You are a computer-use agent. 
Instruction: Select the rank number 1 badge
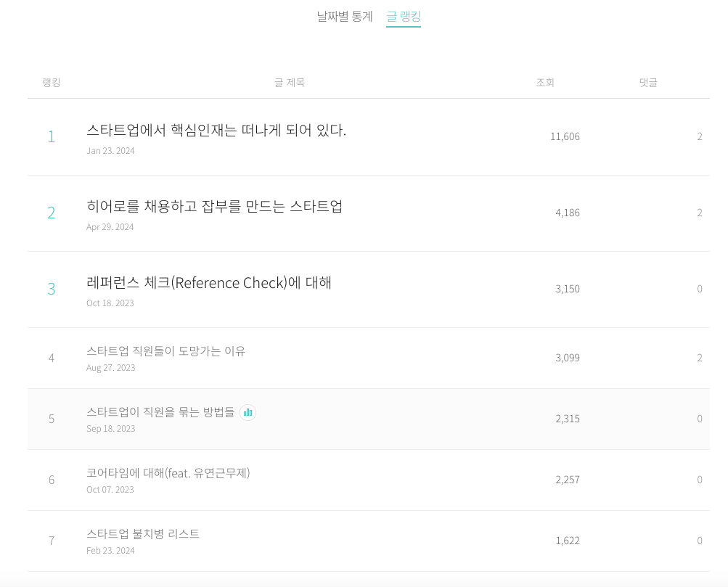[52, 136]
